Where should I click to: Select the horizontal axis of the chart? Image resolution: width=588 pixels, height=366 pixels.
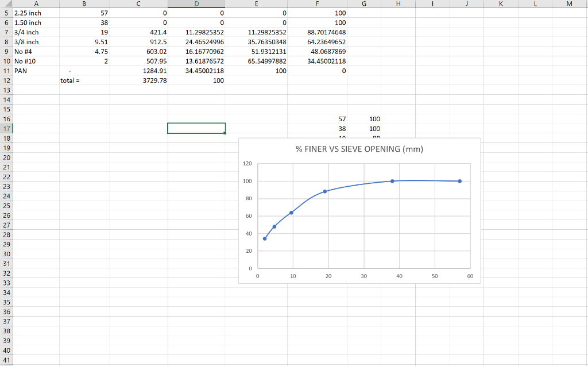[363, 276]
